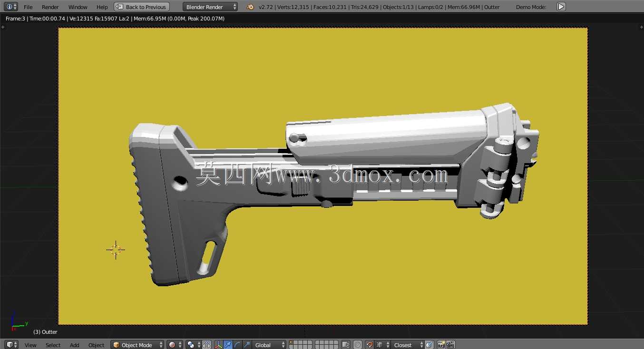
Task: Toggle align rotation with snapping target
Action: (429, 345)
